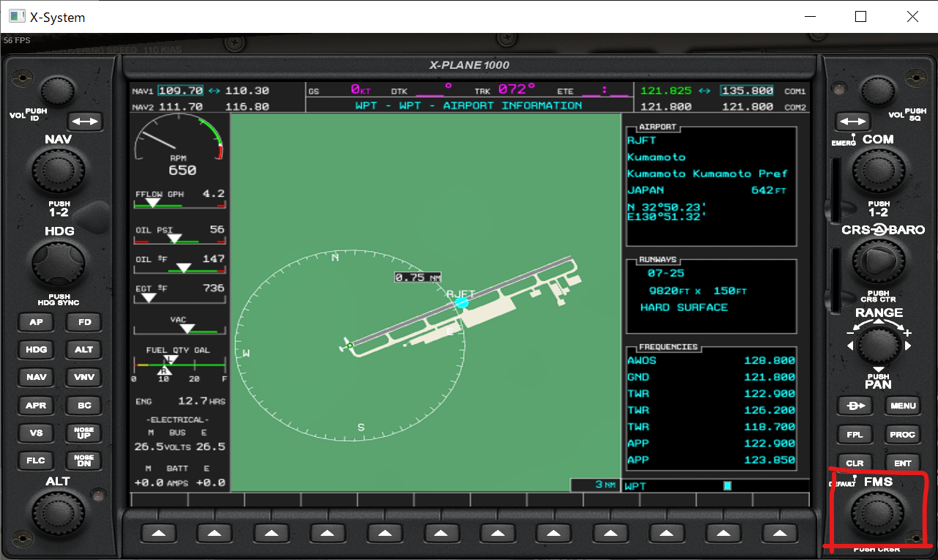Select the RJFT airport identifier field

[x=641, y=141]
